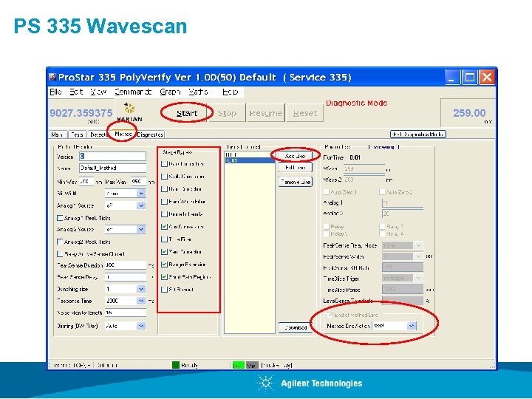532x399 pixels.
Task: Click the Remove Line button
Action: pos(295,182)
